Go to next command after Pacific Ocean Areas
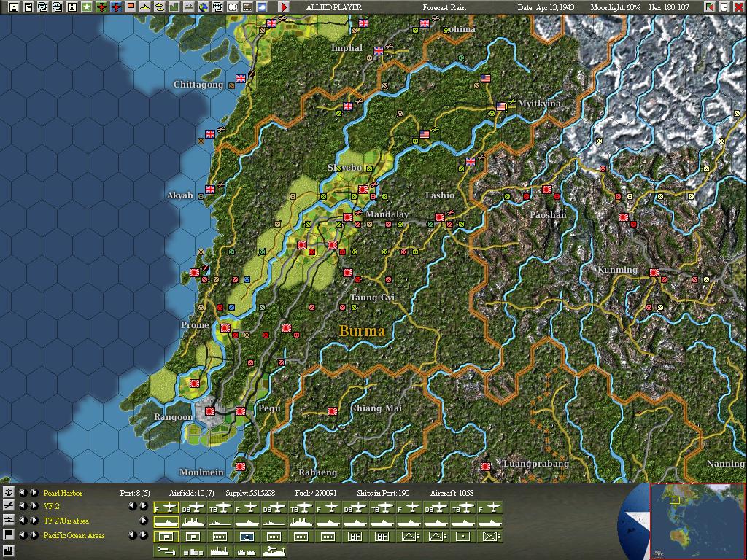 click(x=34, y=535)
